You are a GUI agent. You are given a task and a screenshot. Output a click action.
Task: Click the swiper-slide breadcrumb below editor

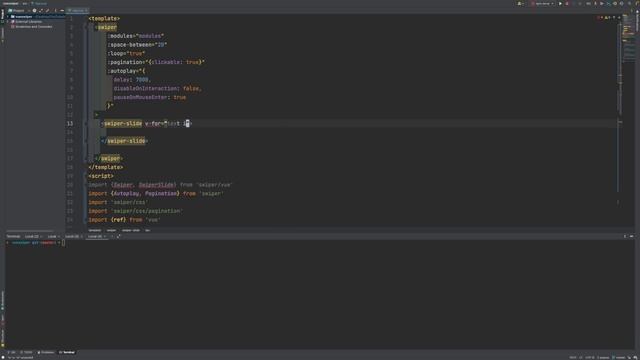(x=131, y=230)
